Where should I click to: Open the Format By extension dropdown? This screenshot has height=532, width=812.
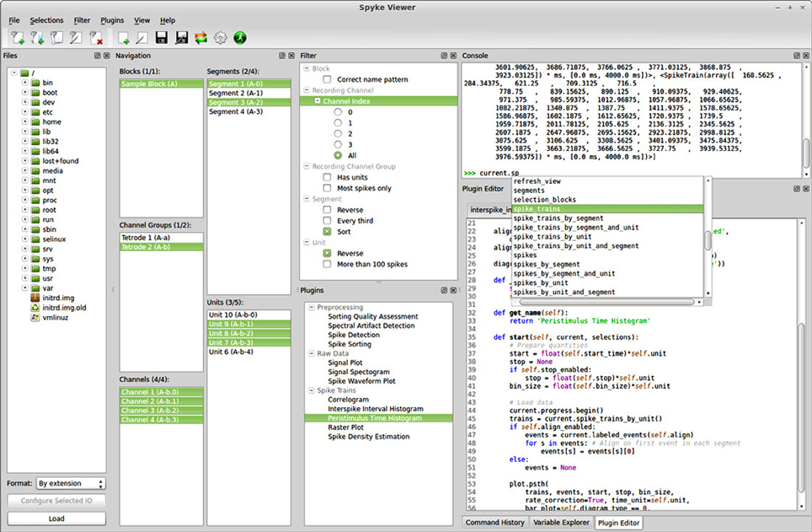click(x=71, y=484)
